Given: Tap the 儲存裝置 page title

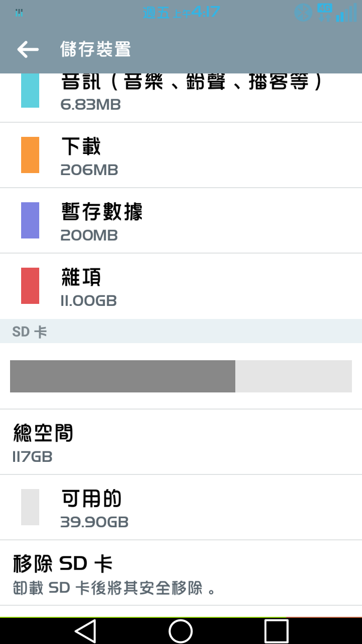Looking at the screenshot, I should coord(96,49).
